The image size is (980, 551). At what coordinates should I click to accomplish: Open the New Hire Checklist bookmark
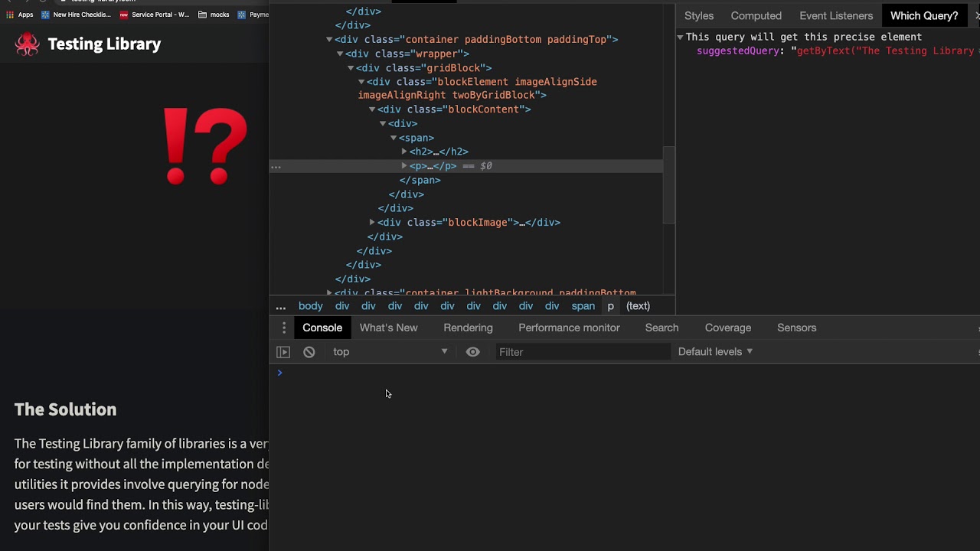pos(76,15)
